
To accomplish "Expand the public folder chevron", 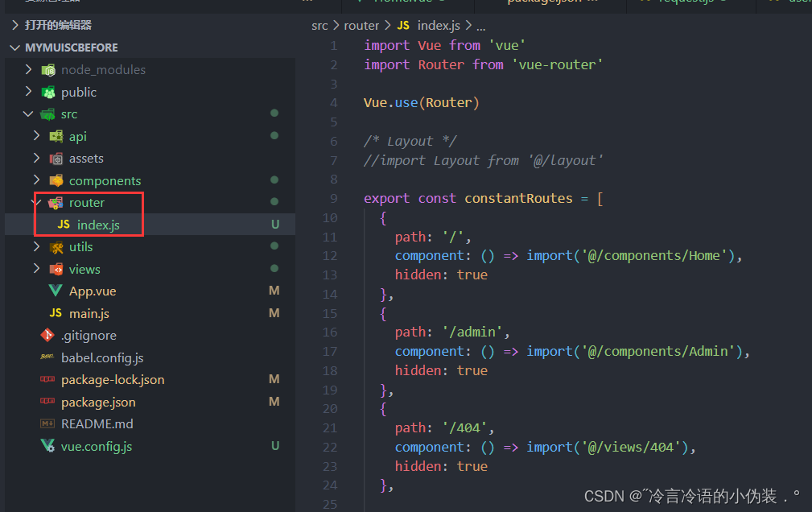I will pyautogui.click(x=28, y=92).
